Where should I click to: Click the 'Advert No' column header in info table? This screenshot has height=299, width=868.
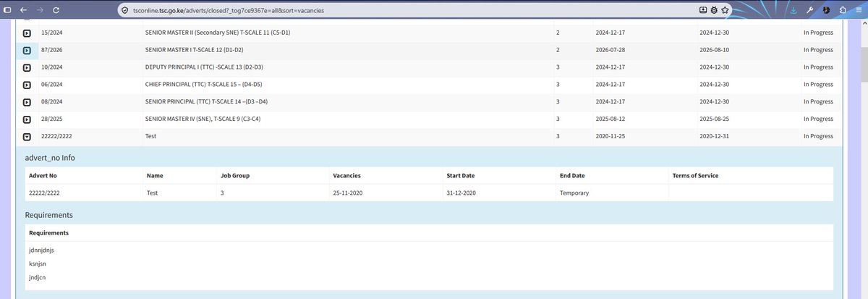(42, 175)
